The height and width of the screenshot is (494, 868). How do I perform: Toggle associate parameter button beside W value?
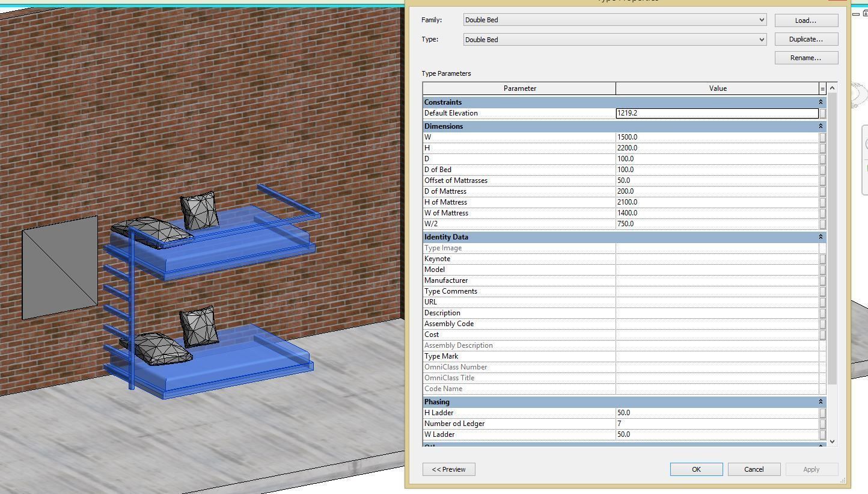[822, 137]
